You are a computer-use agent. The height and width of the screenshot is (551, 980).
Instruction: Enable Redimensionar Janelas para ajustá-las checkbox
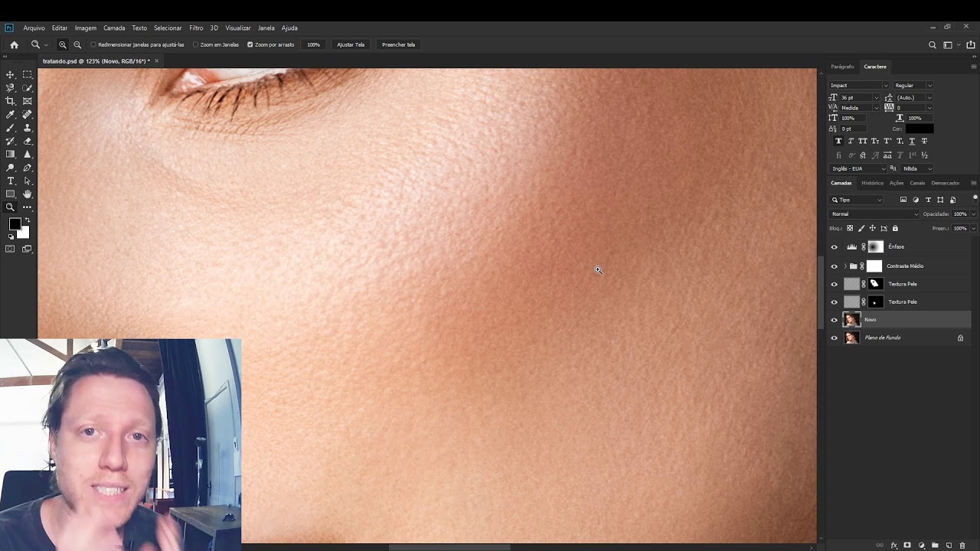click(x=93, y=44)
